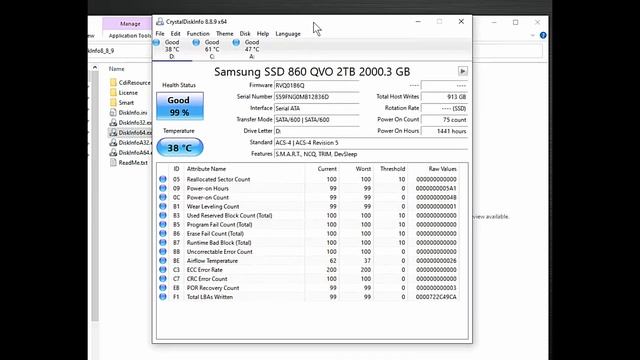Click the Good 99 % health status button
This screenshot has width=640, height=360.
tap(180, 106)
